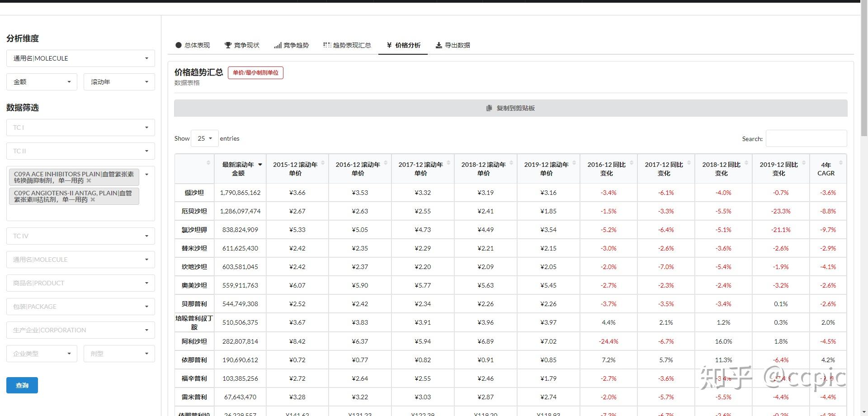The image size is (868, 416).
Task: Click the 查询 query button
Action: tap(22, 385)
